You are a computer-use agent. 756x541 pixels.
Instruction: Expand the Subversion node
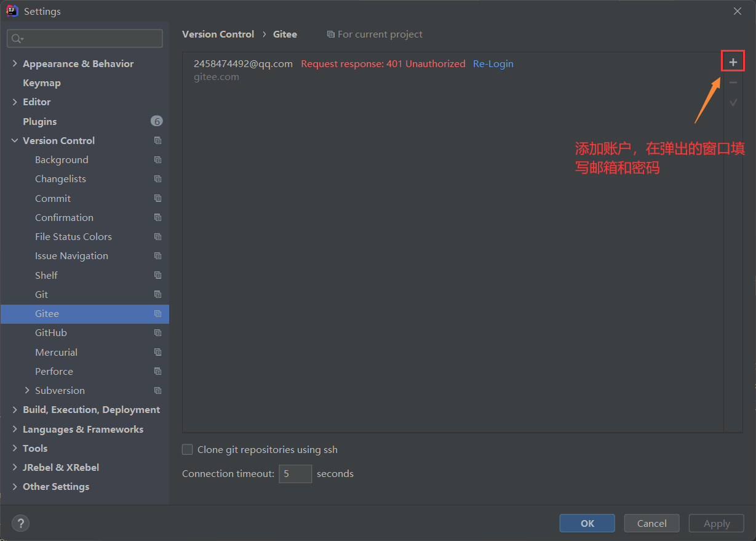27,390
